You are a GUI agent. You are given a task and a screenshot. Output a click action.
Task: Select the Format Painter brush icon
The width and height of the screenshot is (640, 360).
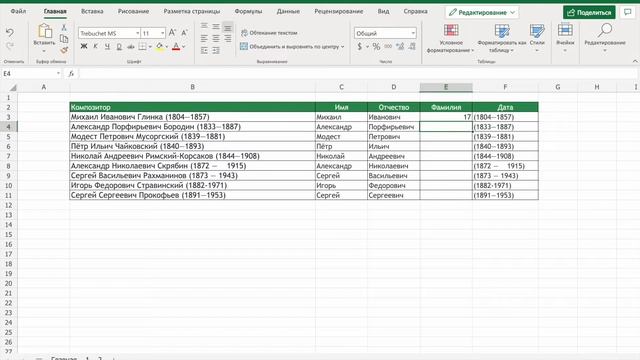pos(64,50)
